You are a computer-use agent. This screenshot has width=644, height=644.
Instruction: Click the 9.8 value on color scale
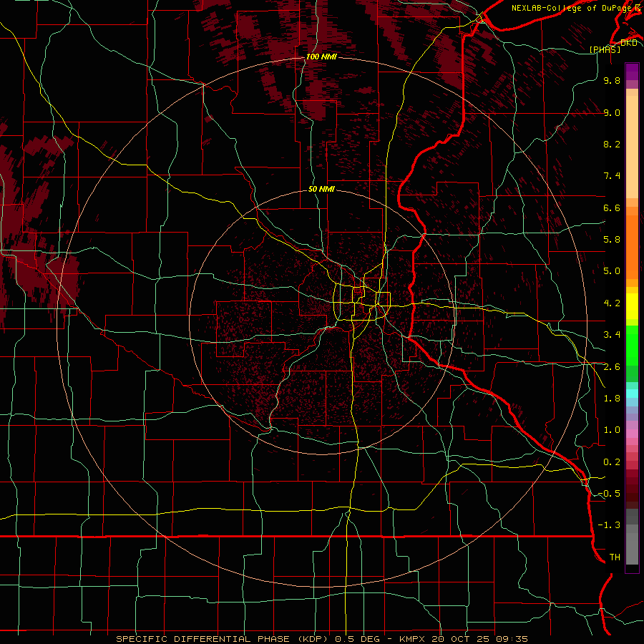coord(612,80)
